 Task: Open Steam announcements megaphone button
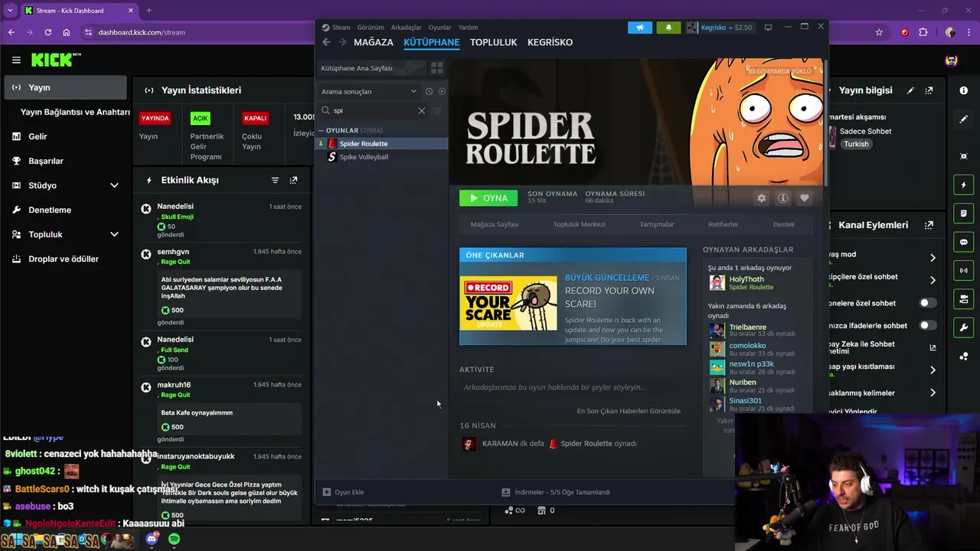tap(640, 28)
